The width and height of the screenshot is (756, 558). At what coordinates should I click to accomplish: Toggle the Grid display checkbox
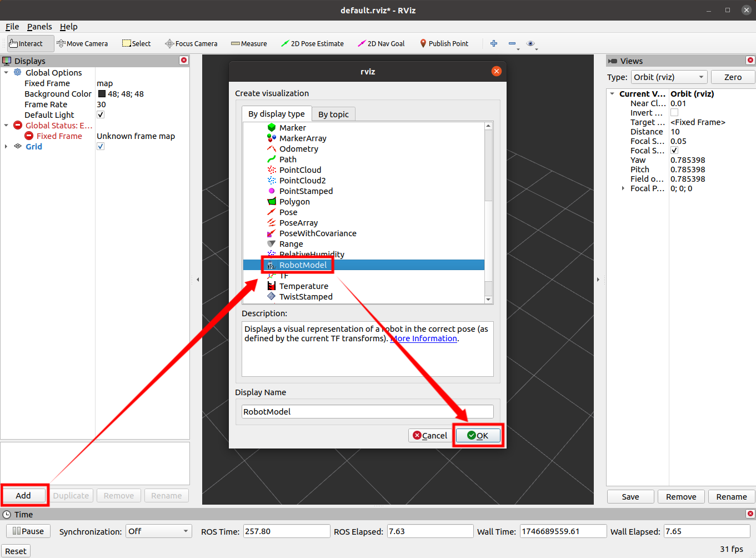[101, 146]
